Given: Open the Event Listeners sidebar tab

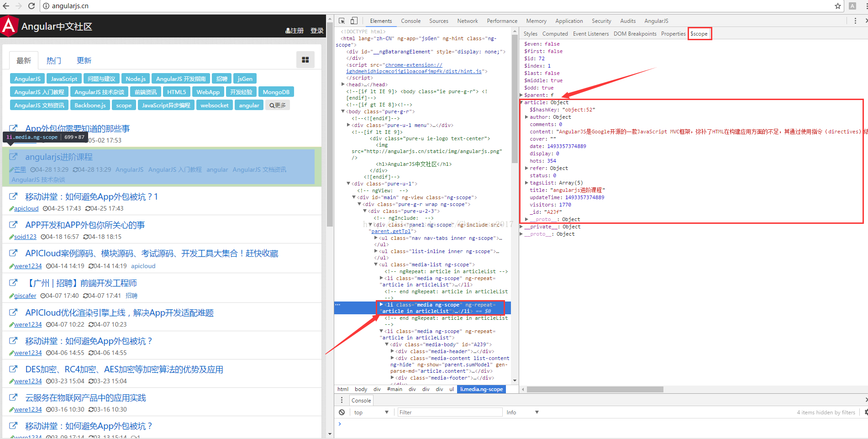Looking at the screenshot, I should coord(591,34).
